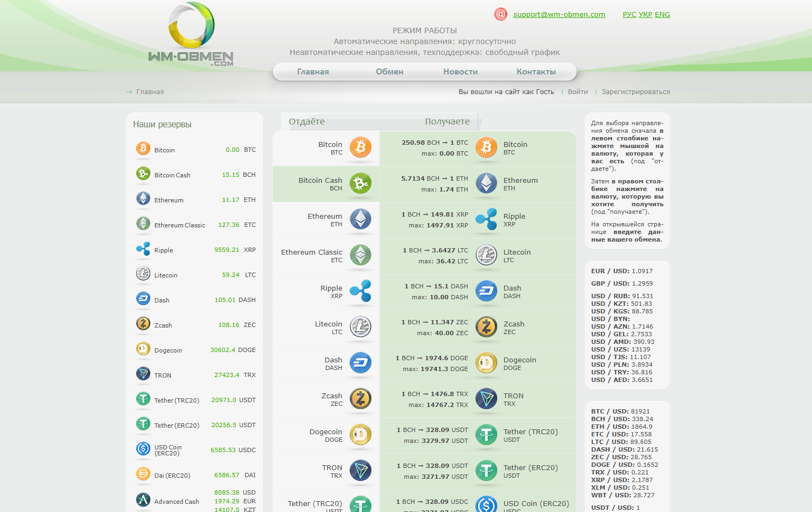The width and height of the screenshot is (812, 512).
Task: Select Ripple icon in Отдаёте column
Action: (361, 291)
